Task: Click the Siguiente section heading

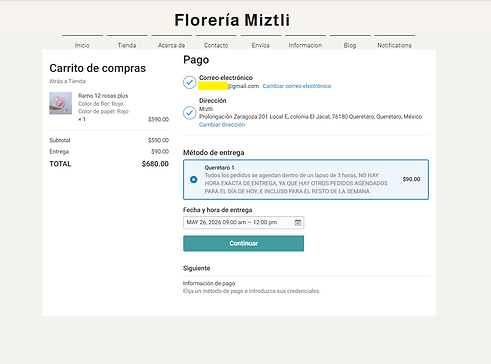Action: pyautogui.click(x=197, y=268)
